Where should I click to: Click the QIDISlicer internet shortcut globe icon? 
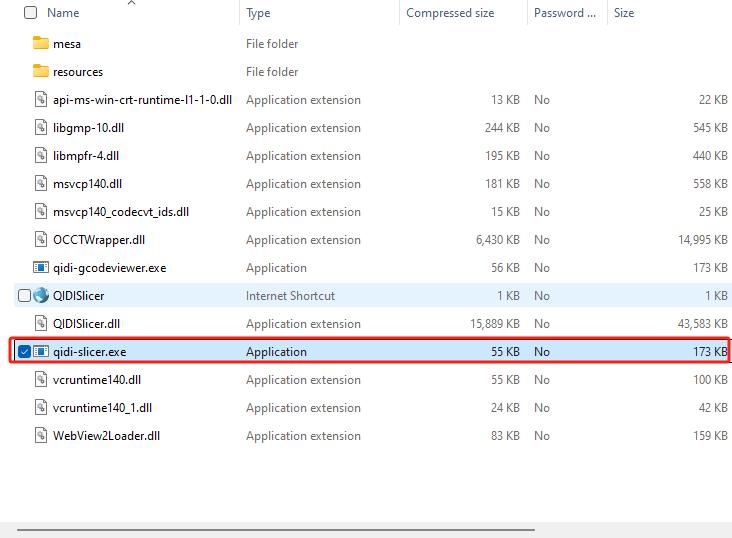pyautogui.click(x=41, y=296)
